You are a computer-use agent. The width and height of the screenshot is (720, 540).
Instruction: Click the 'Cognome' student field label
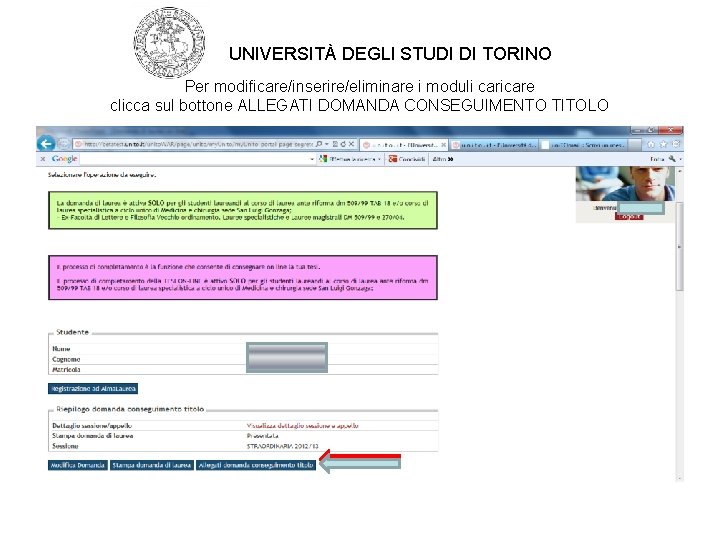[66, 359]
